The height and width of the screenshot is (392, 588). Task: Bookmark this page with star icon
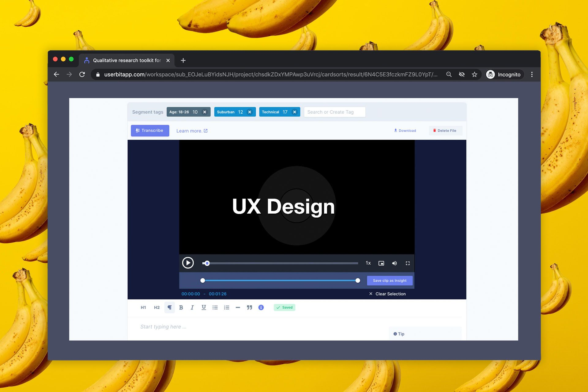(x=474, y=74)
